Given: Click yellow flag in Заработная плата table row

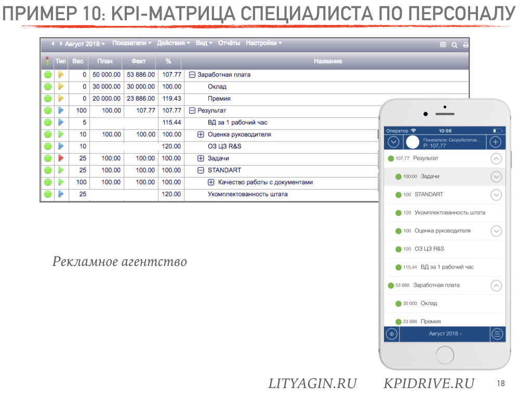Looking at the screenshot, I should (61, 74).
